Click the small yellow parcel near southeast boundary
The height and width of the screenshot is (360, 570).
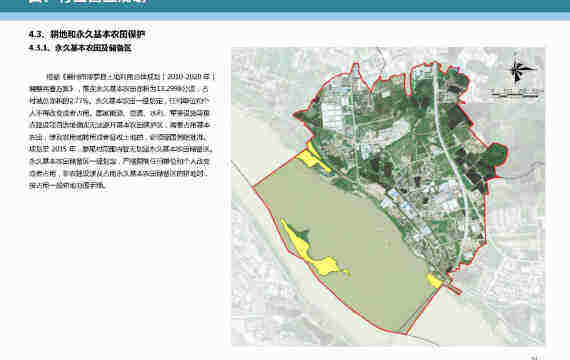(434, 281)
